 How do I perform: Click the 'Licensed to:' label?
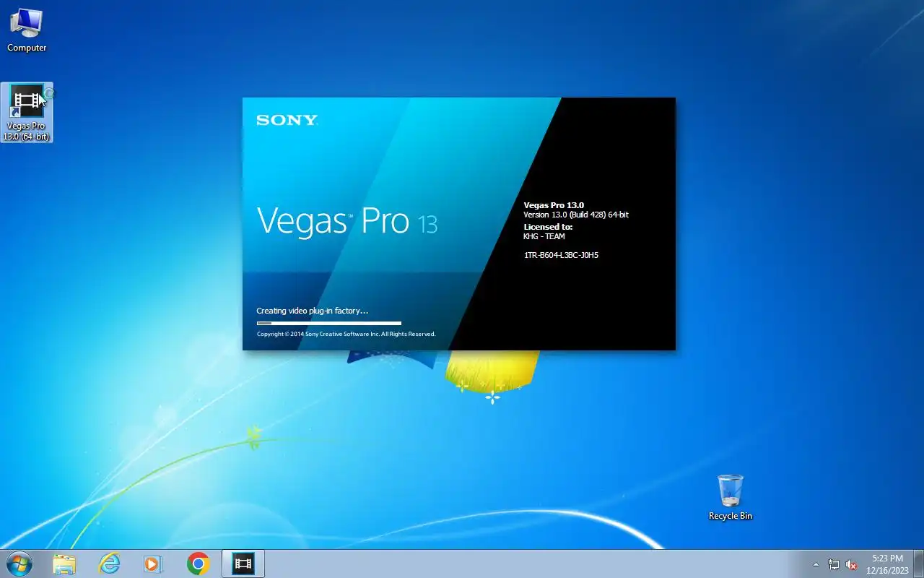(548, 227)
